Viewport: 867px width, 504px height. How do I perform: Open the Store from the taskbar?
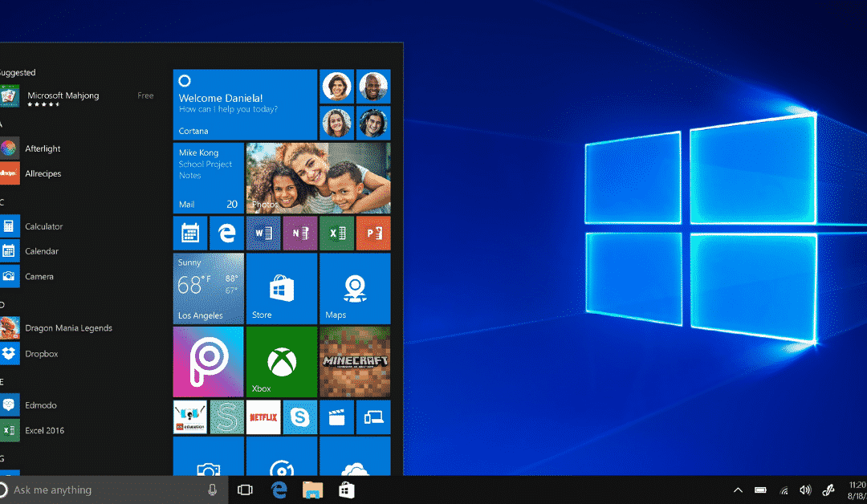[347, 490]
